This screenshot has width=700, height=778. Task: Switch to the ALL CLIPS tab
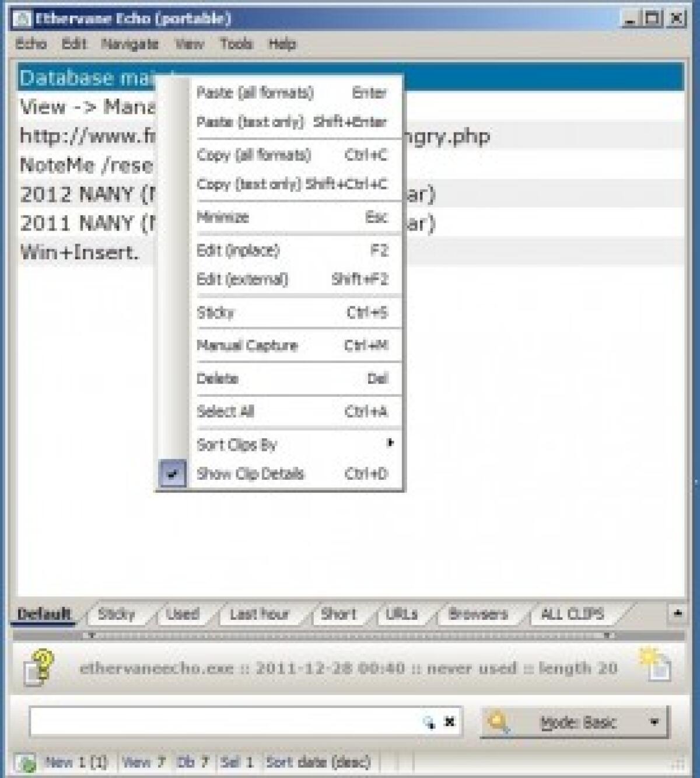click(572, 614)
